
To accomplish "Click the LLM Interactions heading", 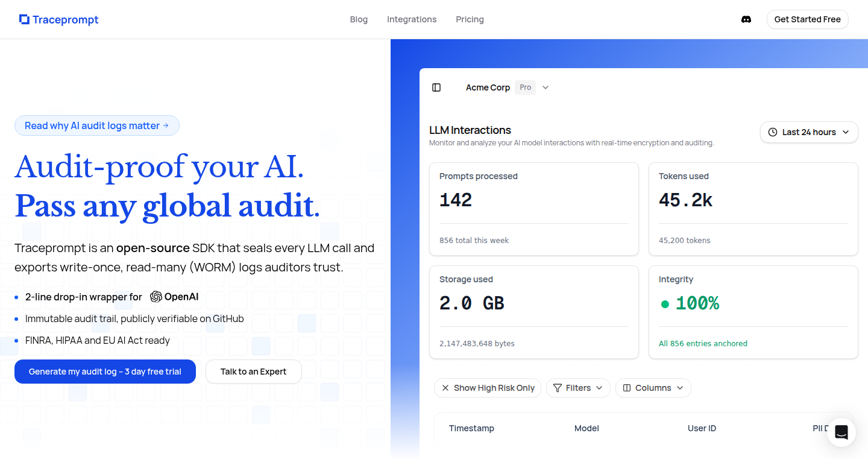I will click(470, 130).
